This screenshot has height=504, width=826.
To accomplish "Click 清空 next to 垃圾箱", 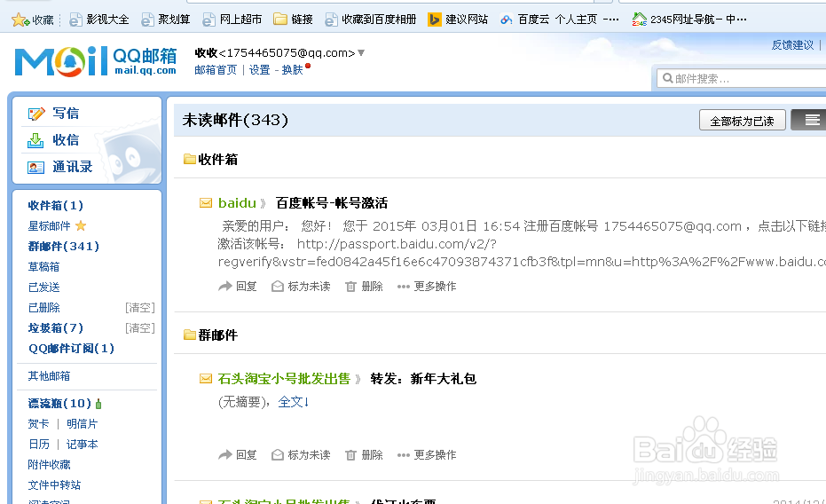I will (x=140, y=328).
